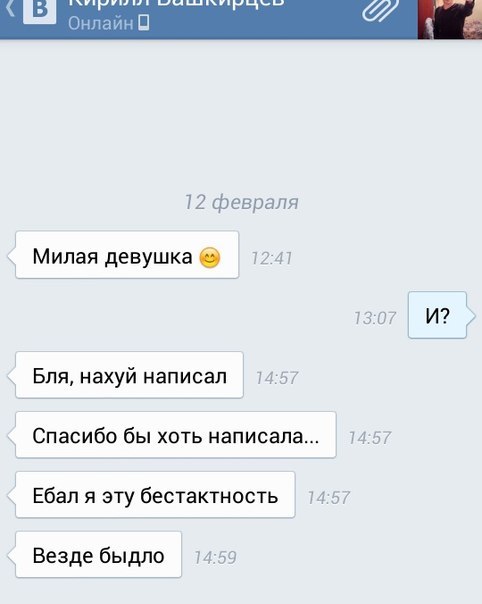Tap the contact name in header
This screenshot has width=482, height=604.
(176, 4)
